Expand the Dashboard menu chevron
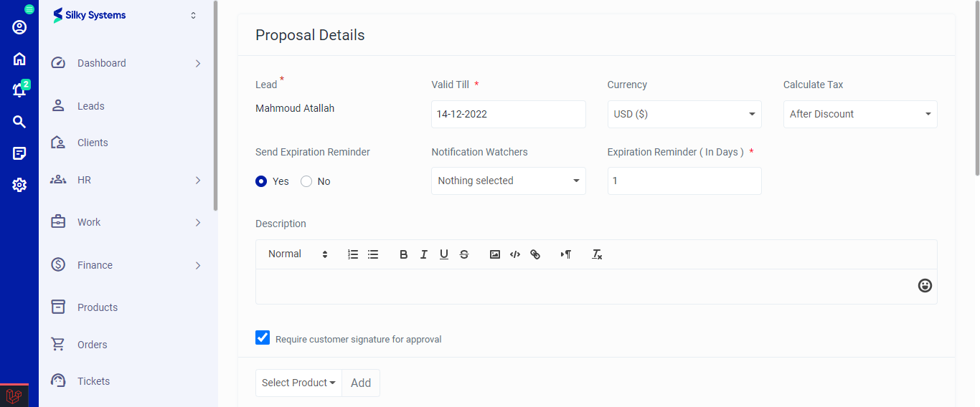This screenshot has height=407, width=980. [x=198, y=63]
